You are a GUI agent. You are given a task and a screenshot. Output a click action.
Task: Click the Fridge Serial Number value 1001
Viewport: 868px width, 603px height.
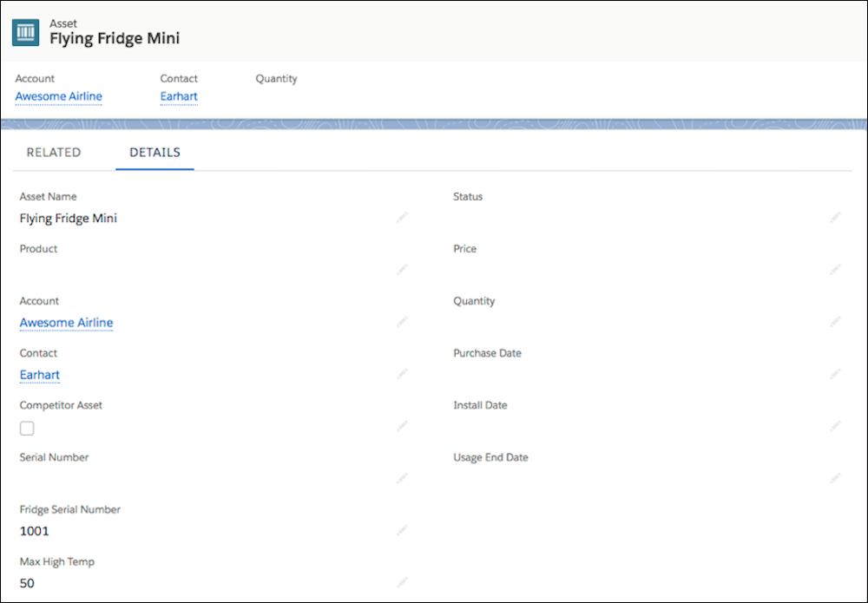point(35,531)
